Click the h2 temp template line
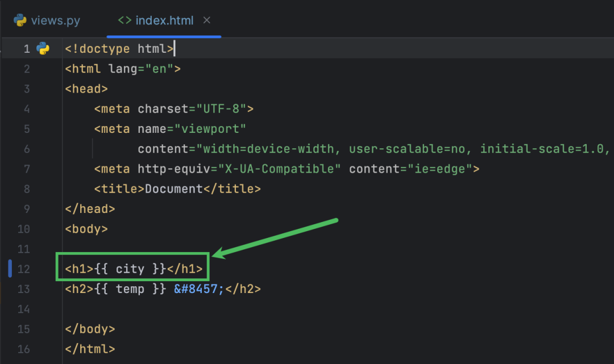Viewport: 614px width, 364px height. (x=163, y=289)
